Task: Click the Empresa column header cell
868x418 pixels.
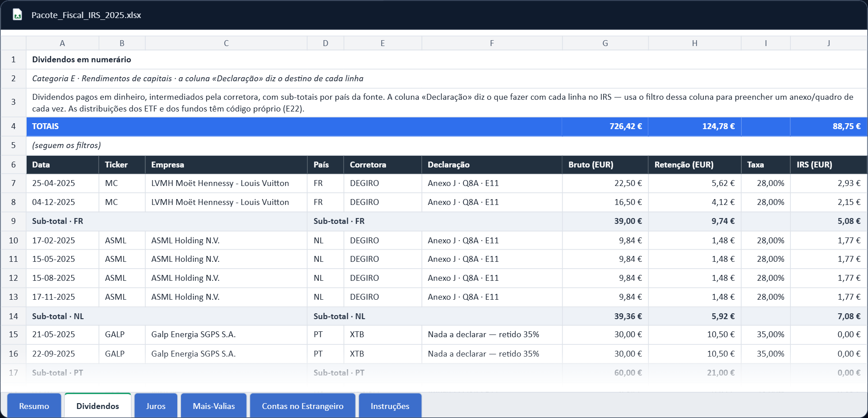Action: click(226, 165)
